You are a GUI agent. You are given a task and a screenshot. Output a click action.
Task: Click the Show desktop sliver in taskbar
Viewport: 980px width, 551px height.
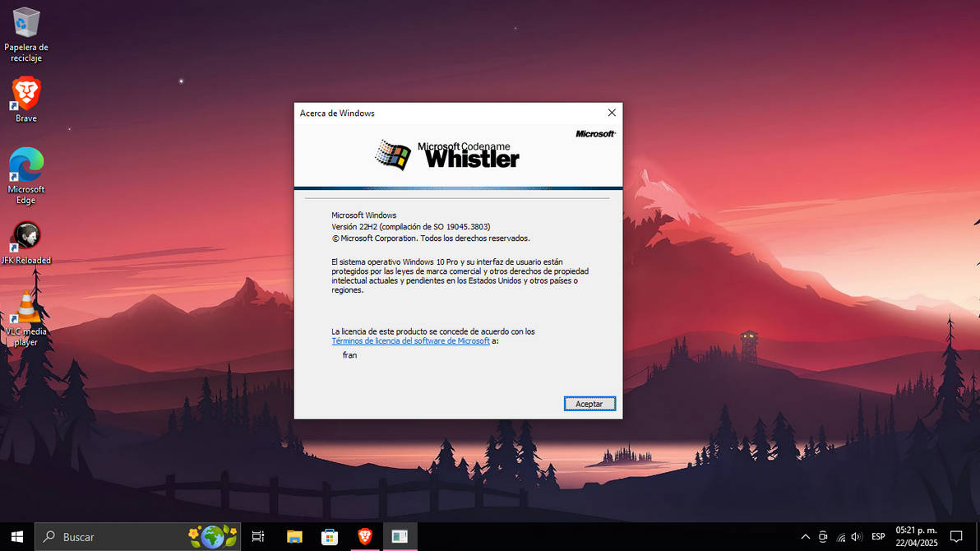(x=978, y=537)
